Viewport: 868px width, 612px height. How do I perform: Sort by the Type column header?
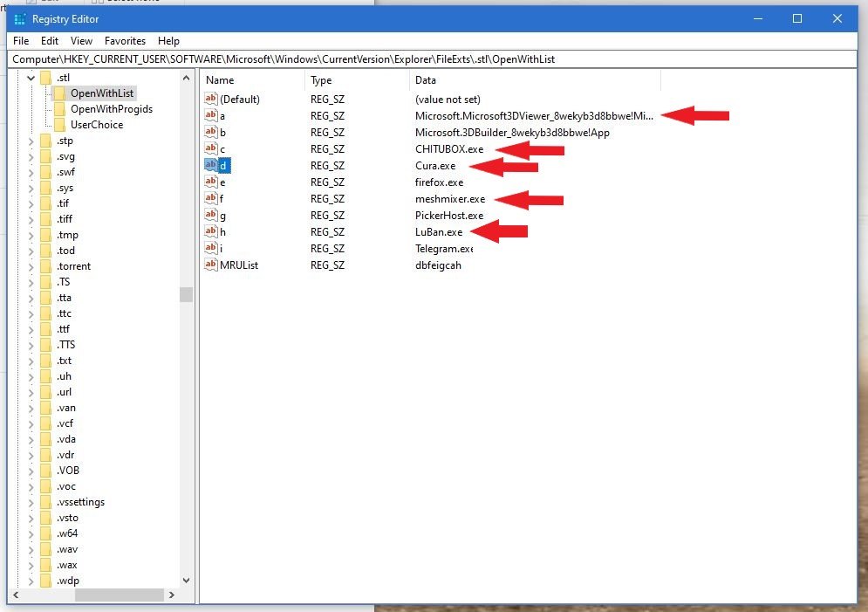click(357, 80)
